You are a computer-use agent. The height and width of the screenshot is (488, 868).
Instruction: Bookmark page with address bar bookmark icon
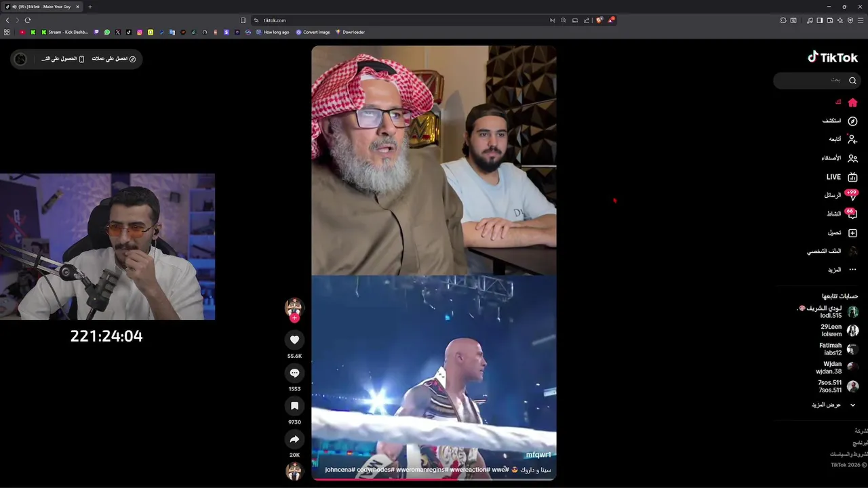pyautogui.click(x=243, y=20)
